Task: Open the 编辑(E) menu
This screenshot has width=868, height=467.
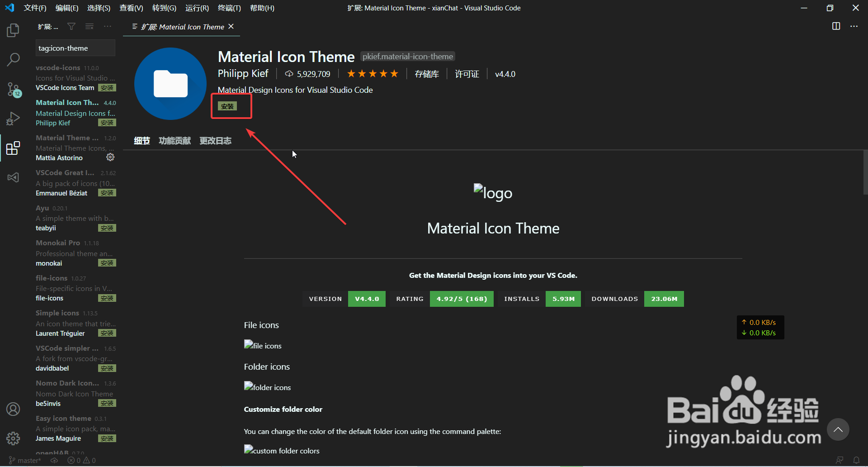Action: pos(67,8)
